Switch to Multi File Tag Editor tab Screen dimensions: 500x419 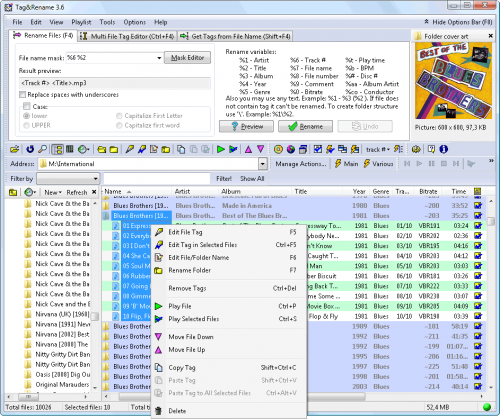click(128, 36)
